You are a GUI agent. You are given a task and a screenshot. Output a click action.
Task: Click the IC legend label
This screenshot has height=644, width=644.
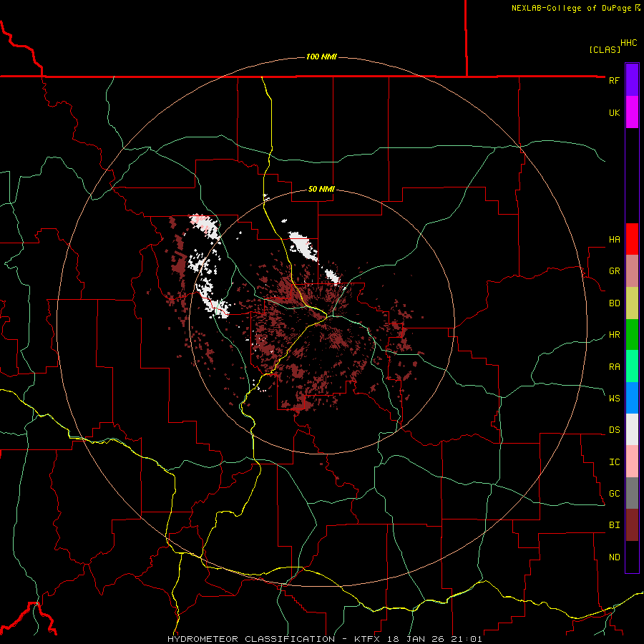click(x=614, y=462)
